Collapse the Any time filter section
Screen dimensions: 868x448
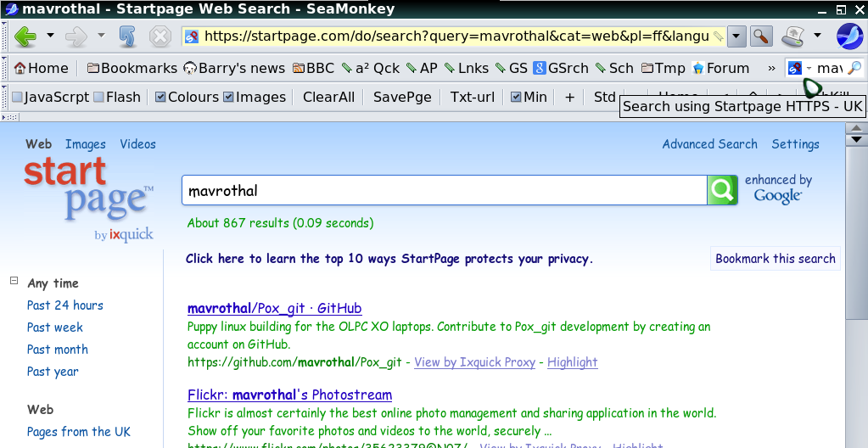coord(14,281)
